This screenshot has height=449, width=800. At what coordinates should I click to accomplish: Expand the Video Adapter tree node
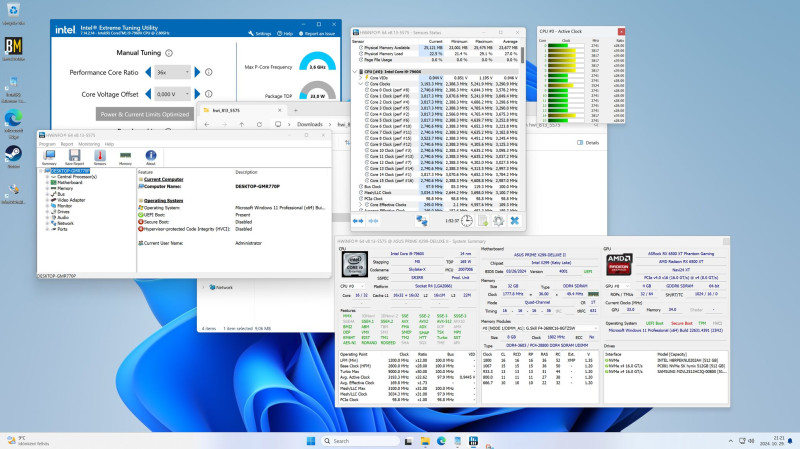[x=47, y=200]
